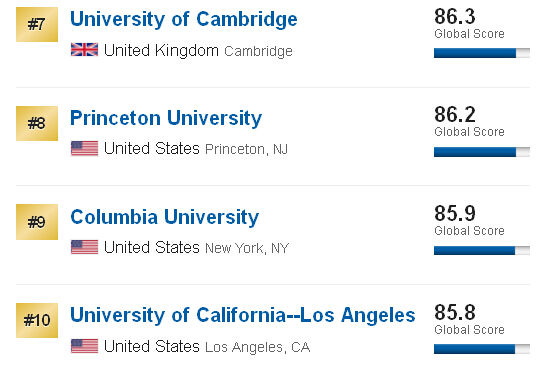
Task: Click the New York, NY location text
Action: click(247, 248)
